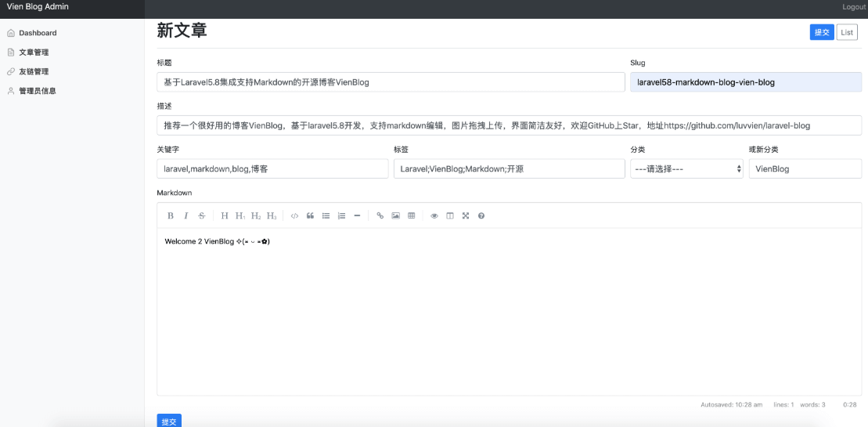Toggle side-by-side view icon
Screen dimensions: 868x427
(450, 216)
